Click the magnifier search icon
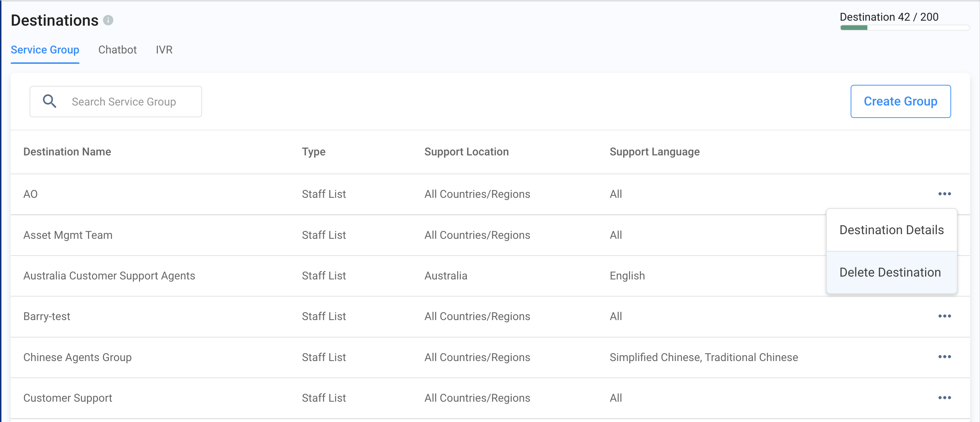This screenshot has width=980, height=422. 50,101
